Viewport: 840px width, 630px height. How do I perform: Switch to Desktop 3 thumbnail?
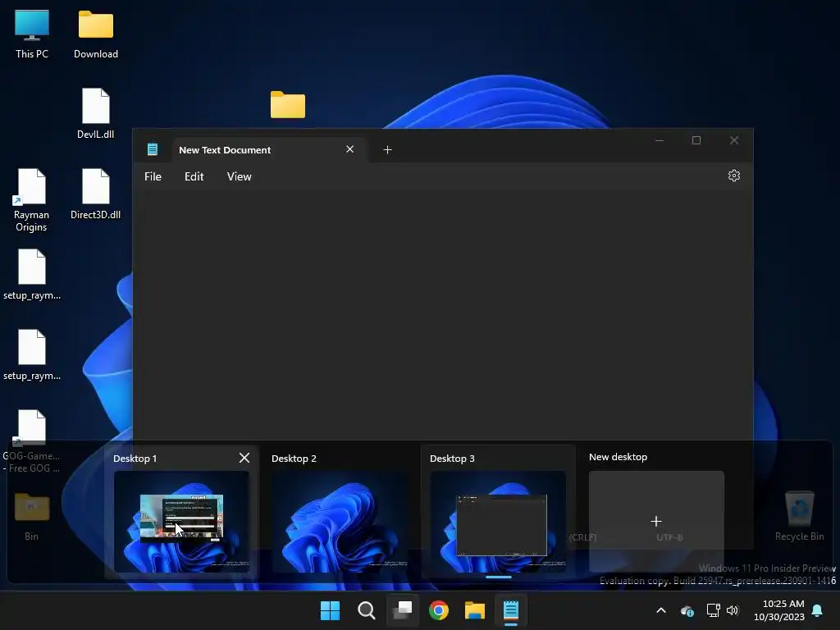pyautogui.click(x=498, y=521)
